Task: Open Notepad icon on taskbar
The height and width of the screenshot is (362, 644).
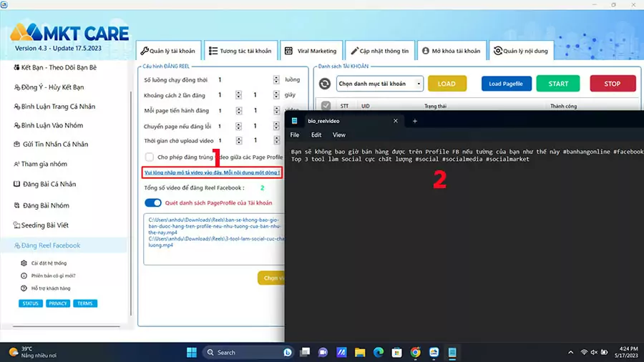Action: pyautogui.click(x=452, y=352)
